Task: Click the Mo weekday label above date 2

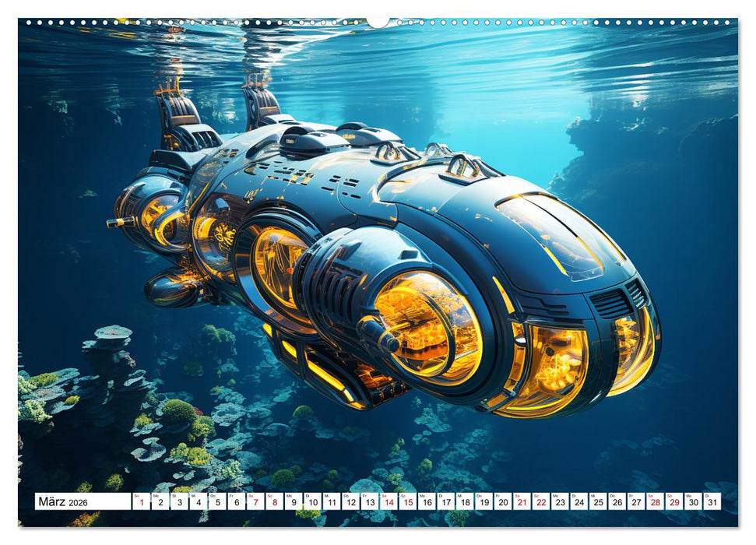Action: coord(154,494)
